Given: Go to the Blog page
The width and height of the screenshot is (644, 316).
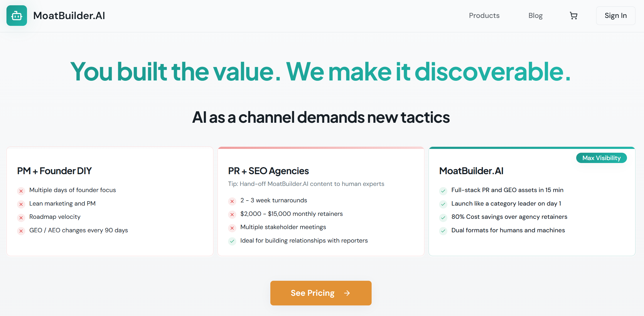Looking at the screenshot, I should pos(535,16).
